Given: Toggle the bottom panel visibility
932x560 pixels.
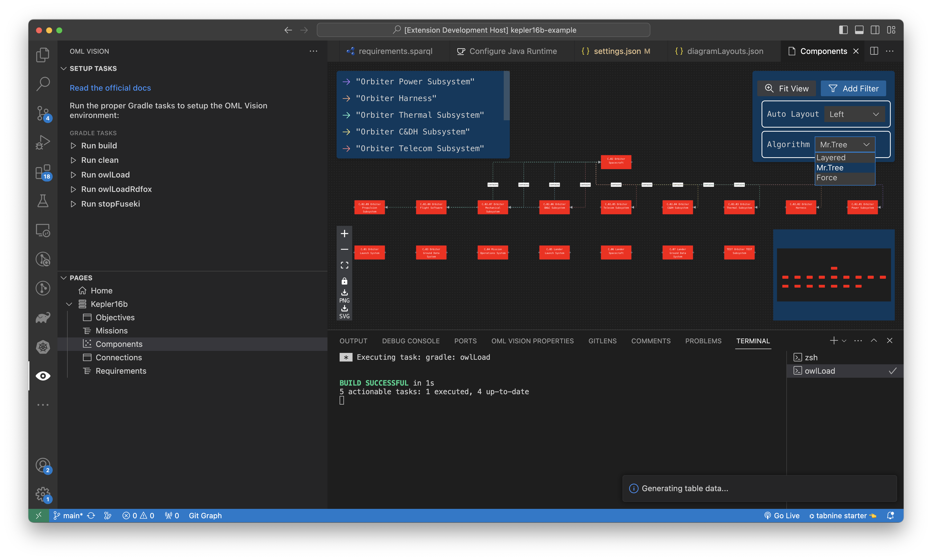Looking at the screenshot, I should click(859, 30).
